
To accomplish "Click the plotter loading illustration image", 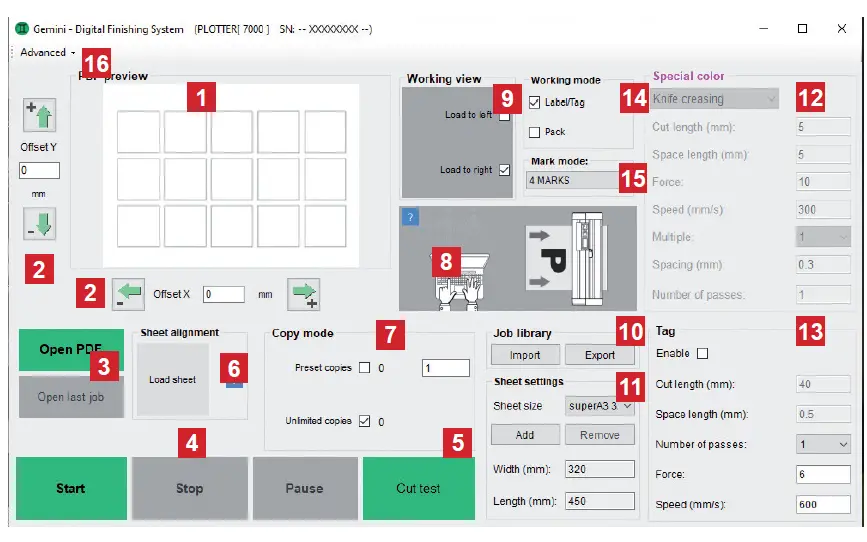I will 518,258.
